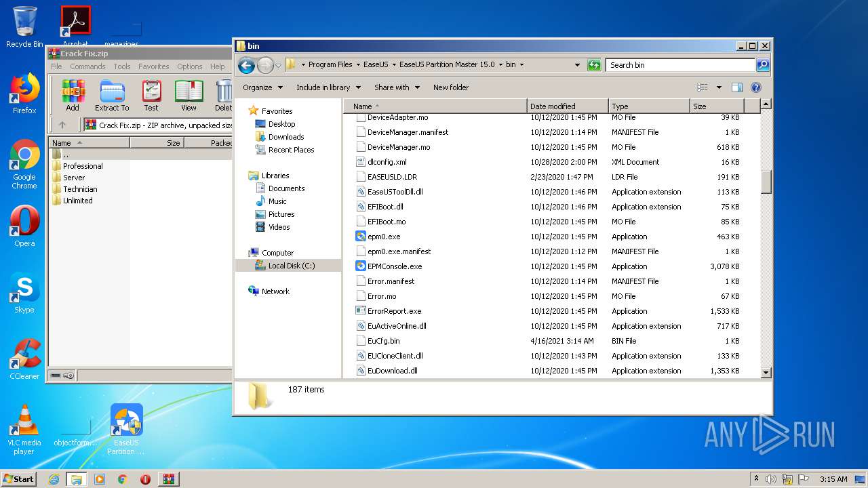
Task: Click the Add icon in WinRAR toolbar
Action: pyautogui.click(x=73, y=96)
